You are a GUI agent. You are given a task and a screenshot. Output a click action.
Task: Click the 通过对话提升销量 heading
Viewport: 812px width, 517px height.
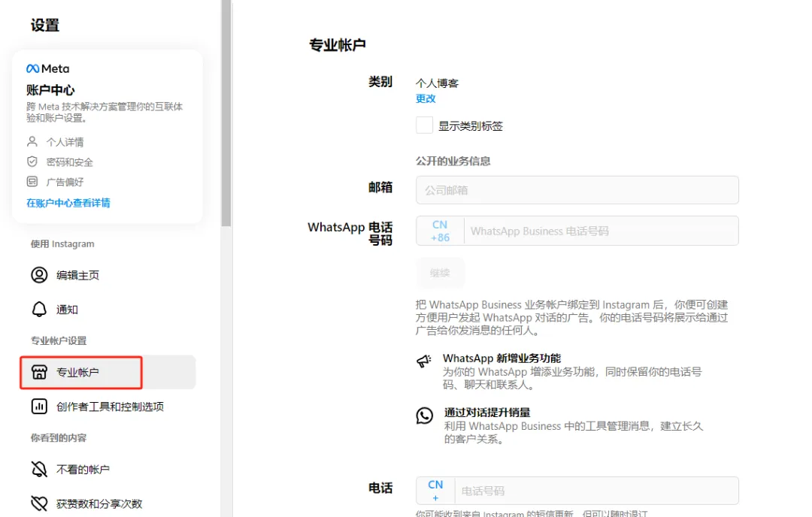point(487,413)
